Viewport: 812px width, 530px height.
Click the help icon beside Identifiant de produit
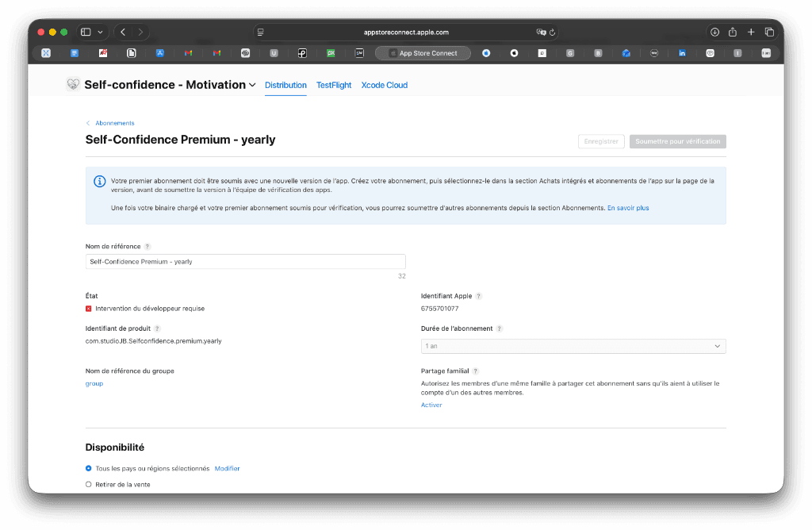click(x=157, y=328)
